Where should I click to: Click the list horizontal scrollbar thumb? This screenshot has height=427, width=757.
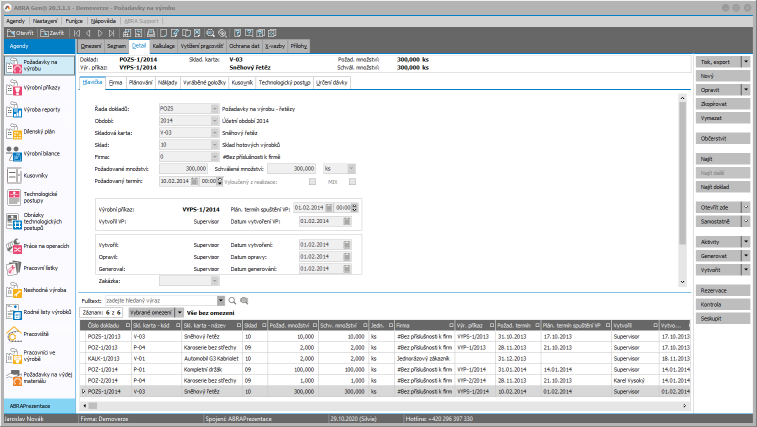[93, 406]
